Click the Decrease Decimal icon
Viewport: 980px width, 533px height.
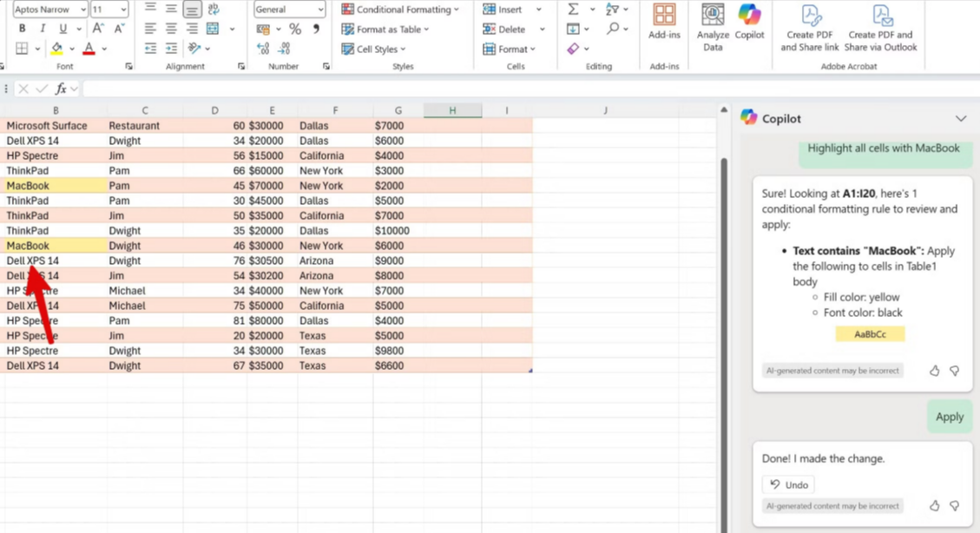coord(285,48)
